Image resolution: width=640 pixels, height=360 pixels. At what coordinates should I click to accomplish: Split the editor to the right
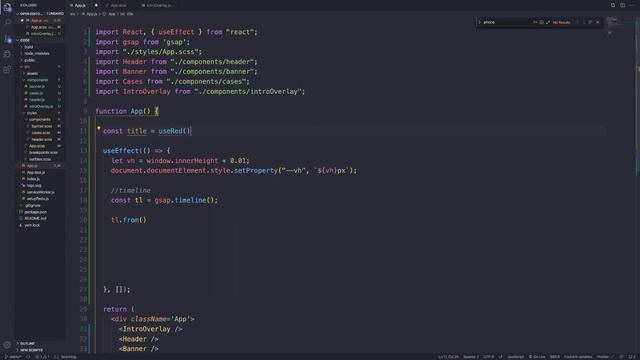click(x=622, y=5)
